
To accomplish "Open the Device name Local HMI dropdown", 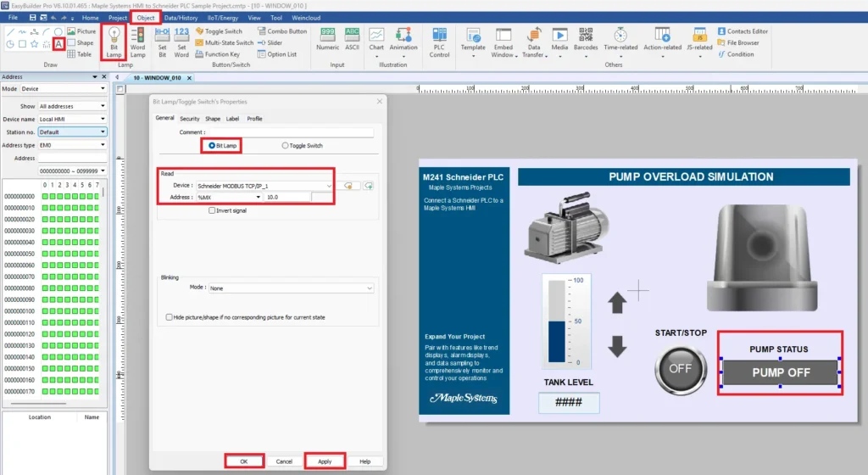I will (x=72, y=119).
